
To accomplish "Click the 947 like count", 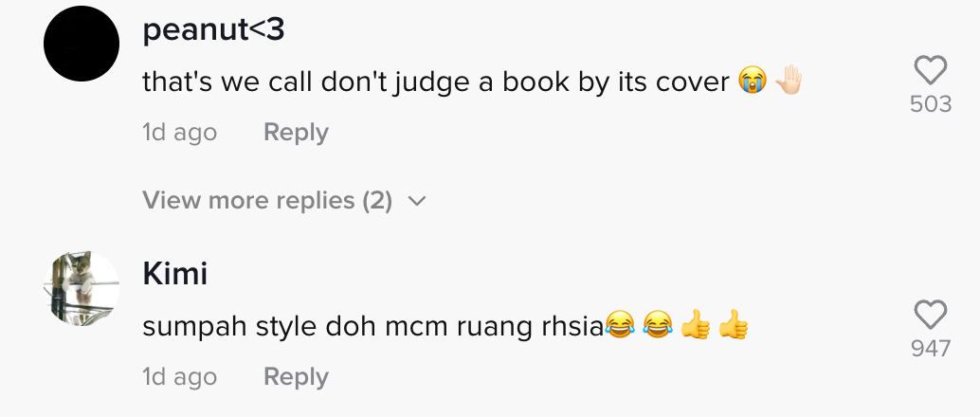I will [931, 348].
